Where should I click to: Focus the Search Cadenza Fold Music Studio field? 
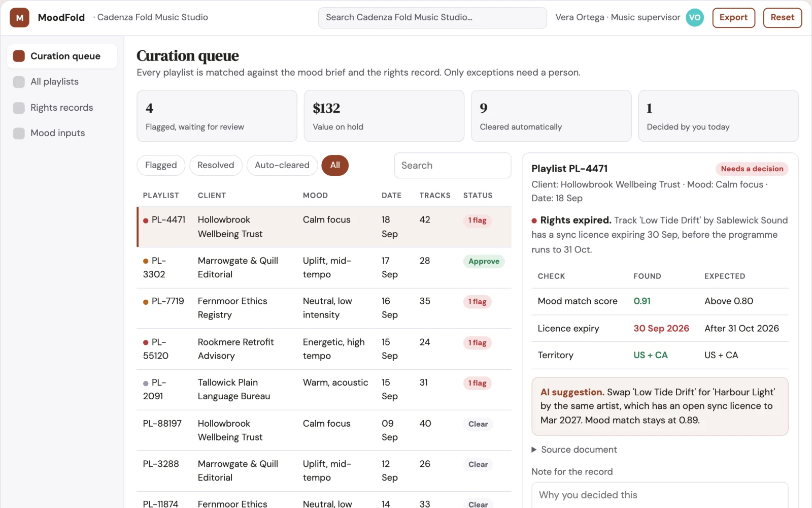432,18
